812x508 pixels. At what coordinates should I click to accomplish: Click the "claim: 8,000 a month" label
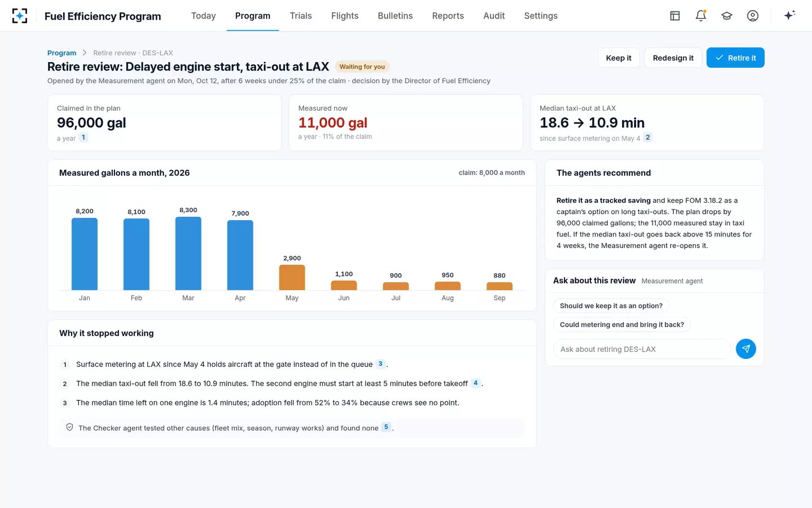coord(492,173)
